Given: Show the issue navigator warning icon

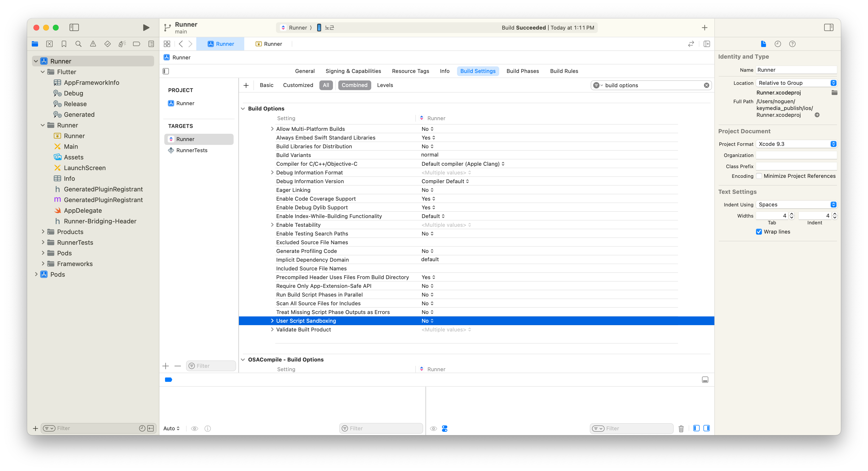Looking at the screenshot, I should (93, 44).
